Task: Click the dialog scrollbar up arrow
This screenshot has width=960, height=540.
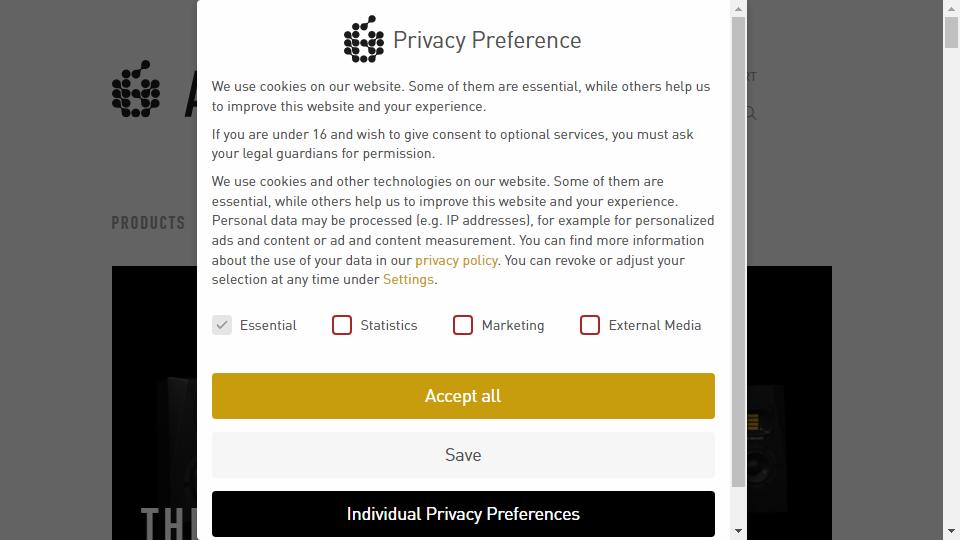Action: (x=739, y=9)
